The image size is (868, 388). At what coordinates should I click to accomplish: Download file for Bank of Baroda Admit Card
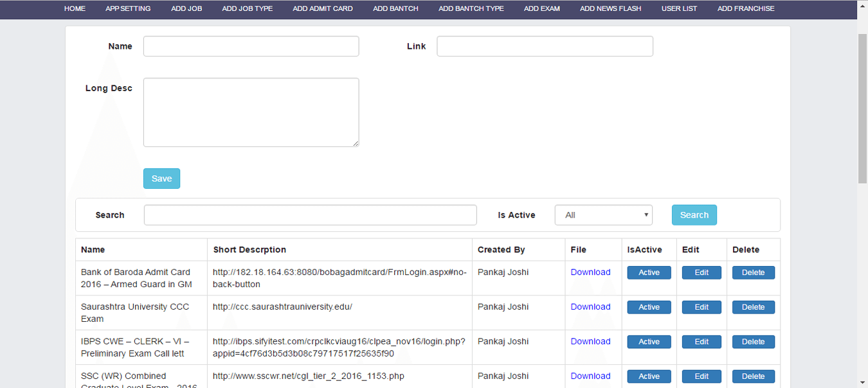tap(590, 272)
